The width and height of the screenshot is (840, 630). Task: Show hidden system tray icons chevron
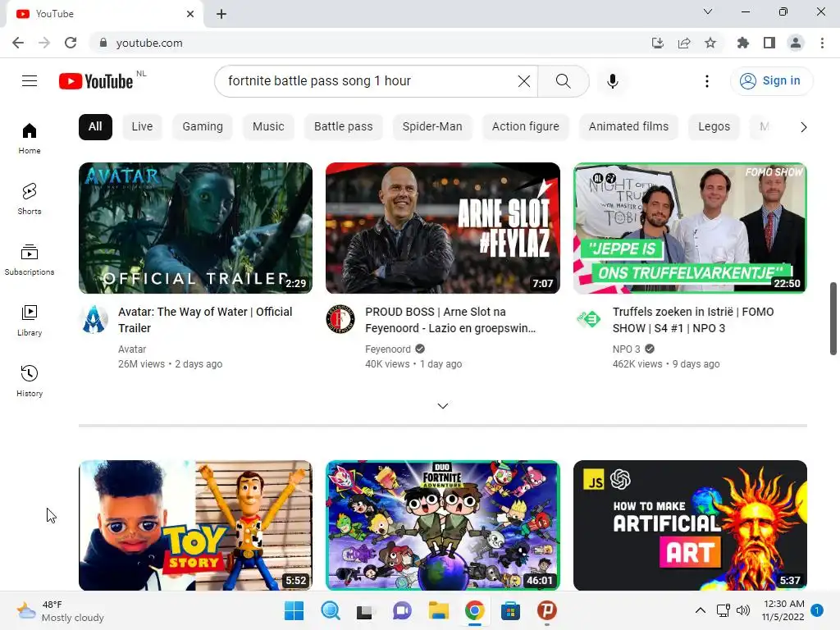[701, 610]
